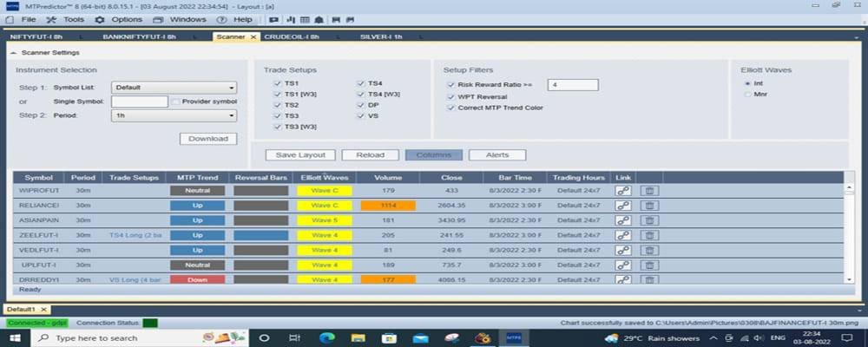
Task: Open the Help menu
Action: pyautogui.click(x=242, y=19)
